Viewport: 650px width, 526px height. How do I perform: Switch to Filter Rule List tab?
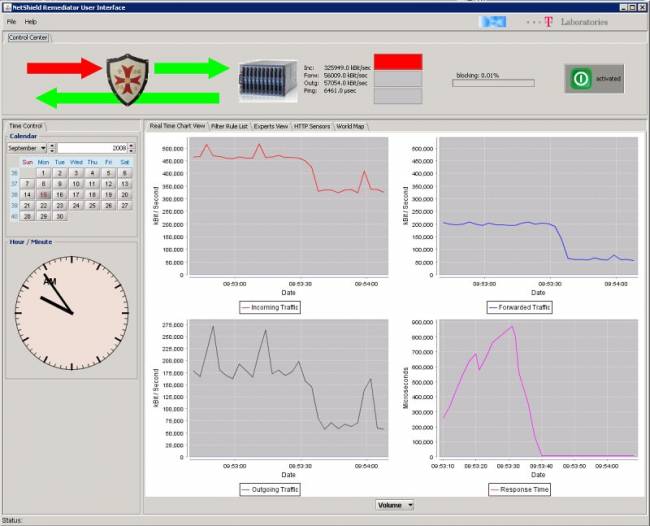[229, 126]
